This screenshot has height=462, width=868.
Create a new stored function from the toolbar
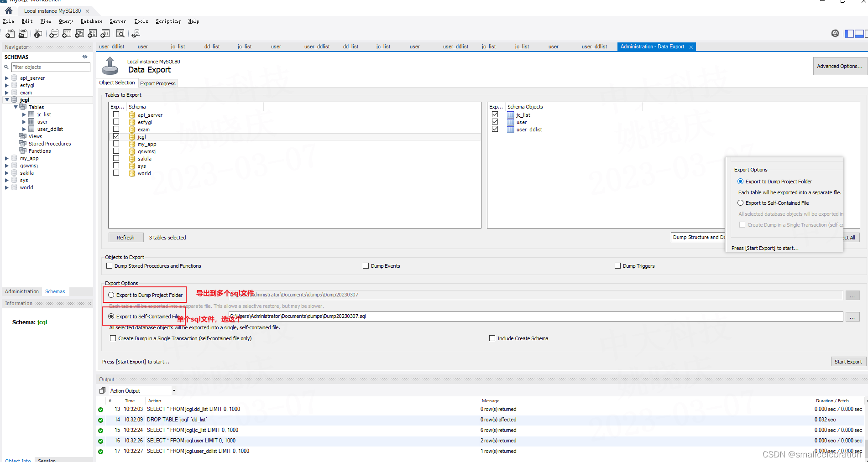tap(105, 33)
